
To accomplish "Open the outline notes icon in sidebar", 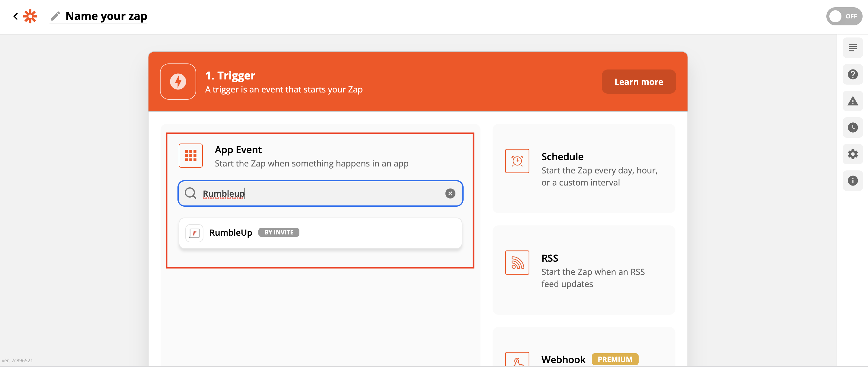I will click(x=853, y=48).
